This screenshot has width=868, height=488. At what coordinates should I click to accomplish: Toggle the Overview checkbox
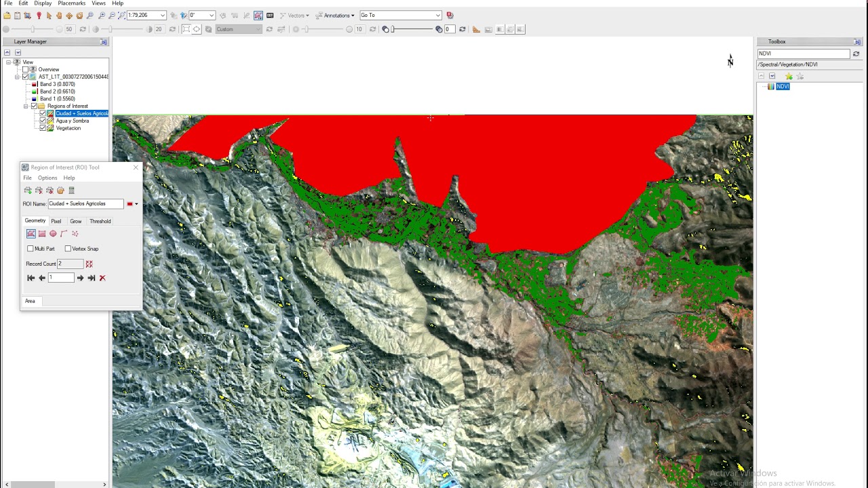click(x=26, y=69)
